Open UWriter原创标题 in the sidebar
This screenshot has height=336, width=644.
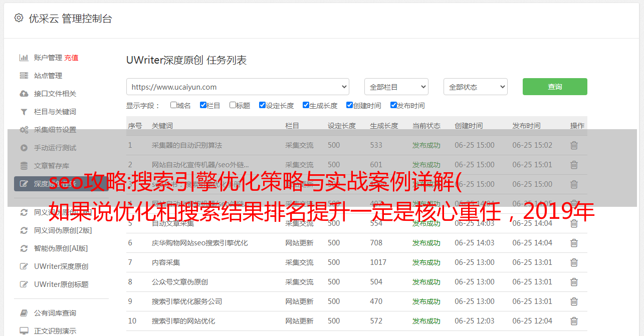(x=61, y=284)
